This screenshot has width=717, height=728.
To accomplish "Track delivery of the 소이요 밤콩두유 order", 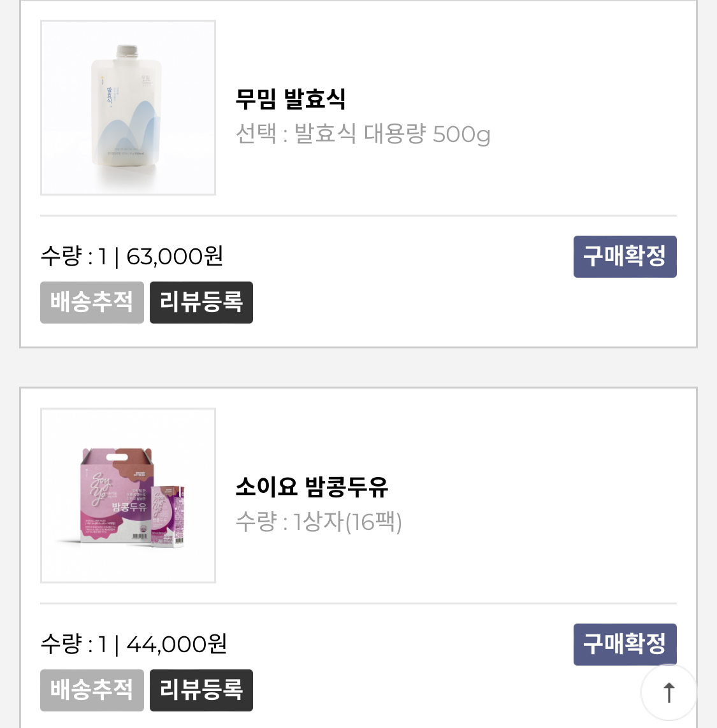I will click(x=92, y=690).
